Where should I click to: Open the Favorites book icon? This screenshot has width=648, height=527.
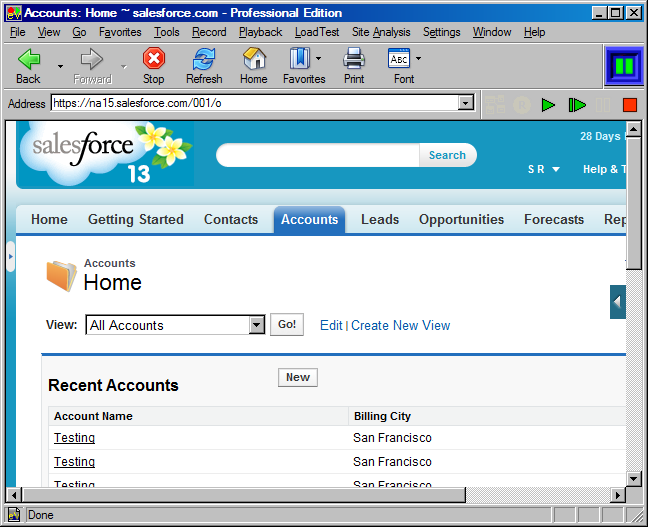click(x=300, y=58)
